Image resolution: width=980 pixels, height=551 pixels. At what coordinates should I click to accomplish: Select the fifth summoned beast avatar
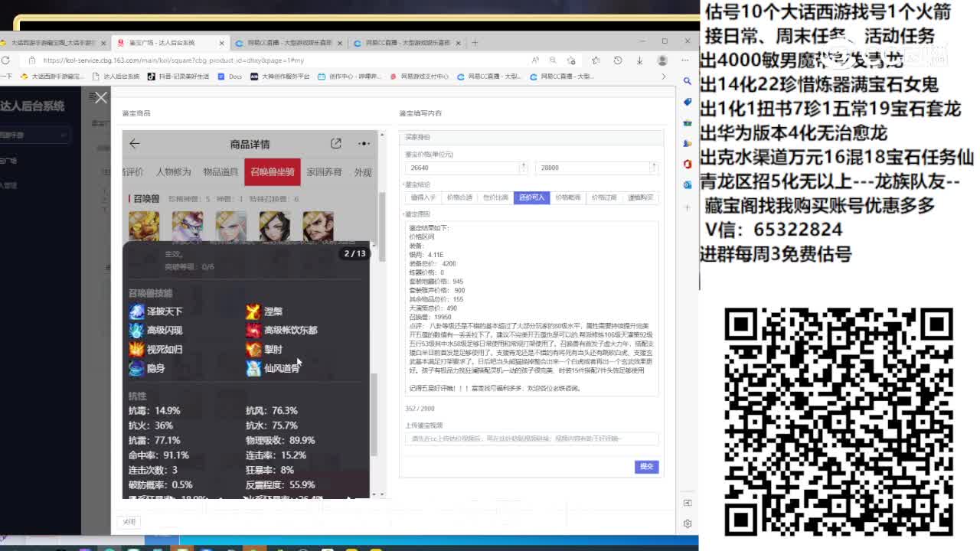[x=318, y=227]
